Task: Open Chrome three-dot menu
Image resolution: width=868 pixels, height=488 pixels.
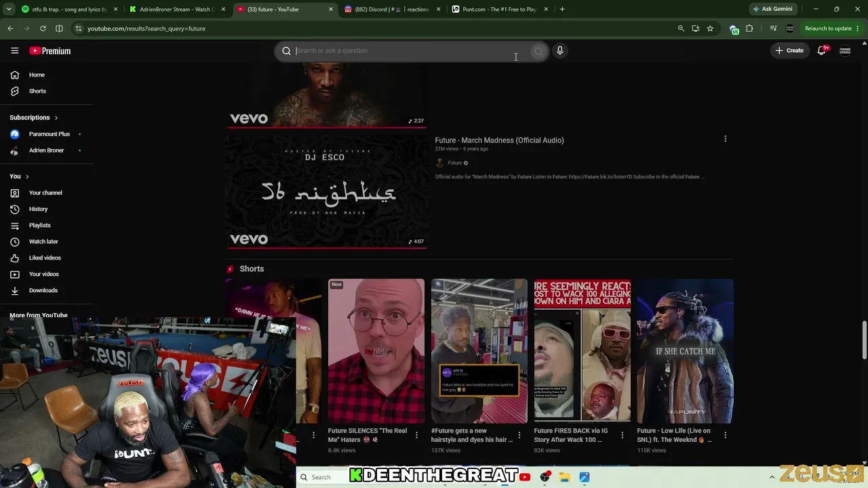Action: pyautogui.click(x=859, y=28)
